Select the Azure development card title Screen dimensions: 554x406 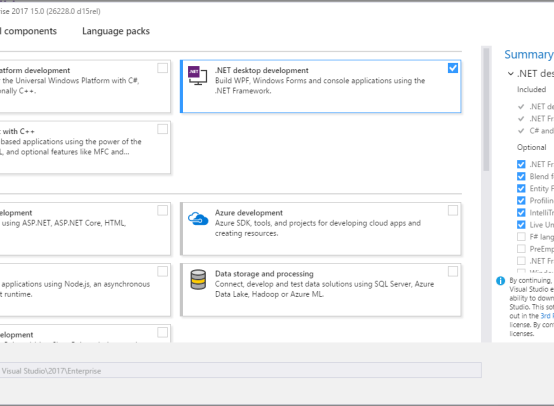tap(249, 213)
